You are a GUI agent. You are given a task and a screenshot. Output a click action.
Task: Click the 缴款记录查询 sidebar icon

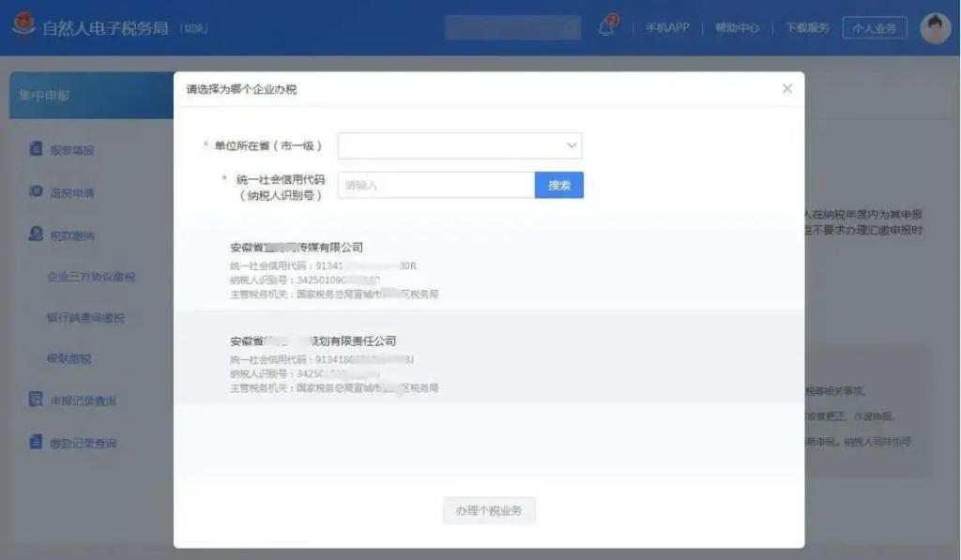pyautogui.click(x=36, y=442)
